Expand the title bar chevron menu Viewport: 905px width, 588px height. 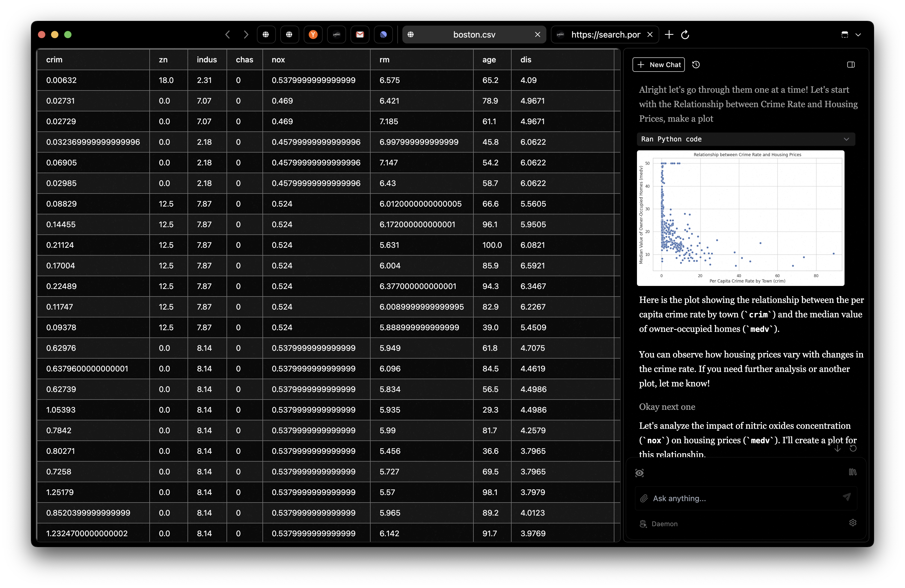tap(858, 35)
